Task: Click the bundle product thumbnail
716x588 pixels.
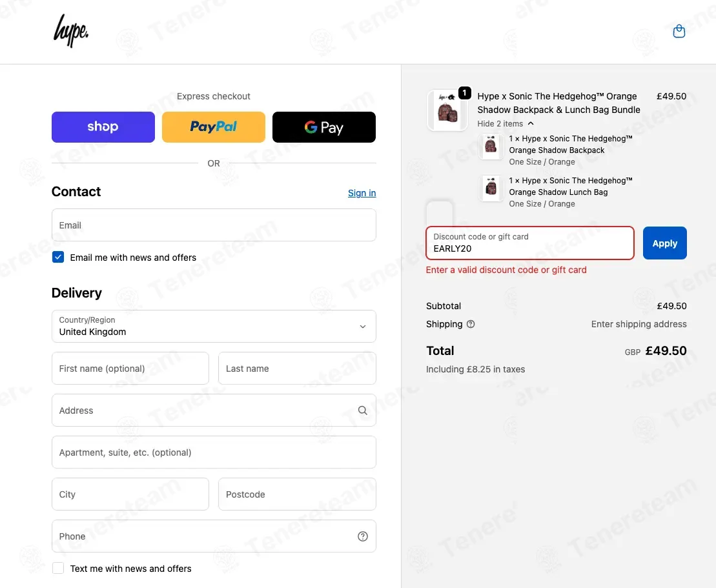Action: coord(447,110)
